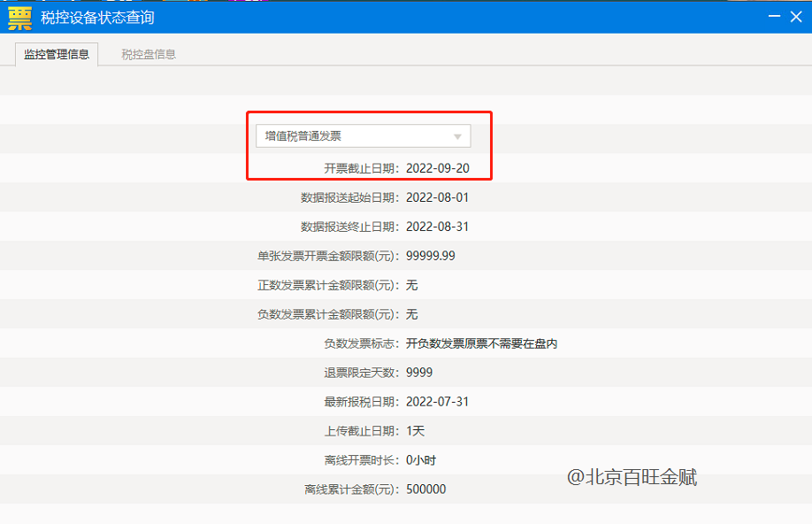Select the invoice limit value 99999.99

[431, 256]
